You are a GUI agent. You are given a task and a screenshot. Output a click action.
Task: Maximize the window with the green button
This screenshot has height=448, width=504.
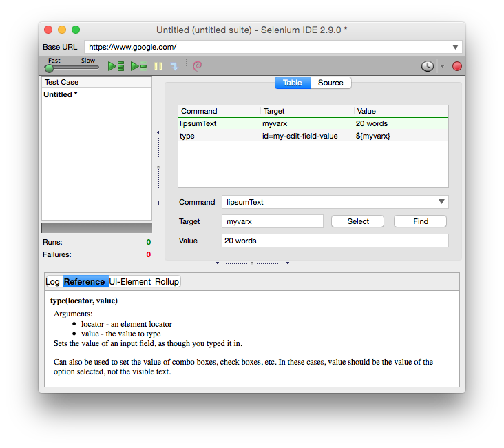[76, 30]
